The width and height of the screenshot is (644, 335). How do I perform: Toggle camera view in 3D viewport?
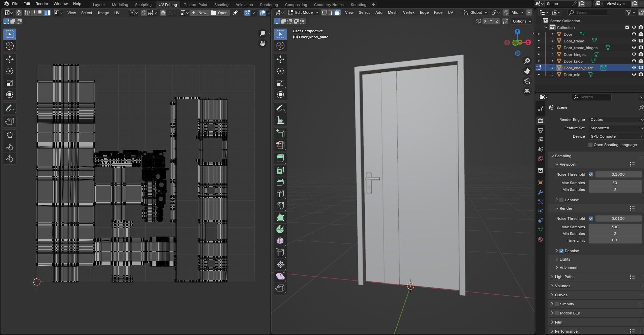pos(527,81)
